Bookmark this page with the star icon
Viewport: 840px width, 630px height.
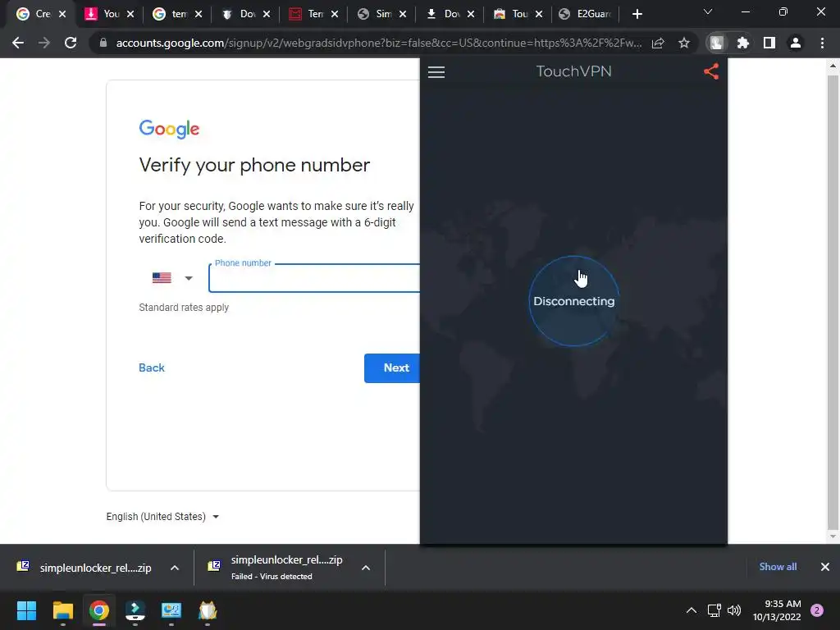pos(684,43)
